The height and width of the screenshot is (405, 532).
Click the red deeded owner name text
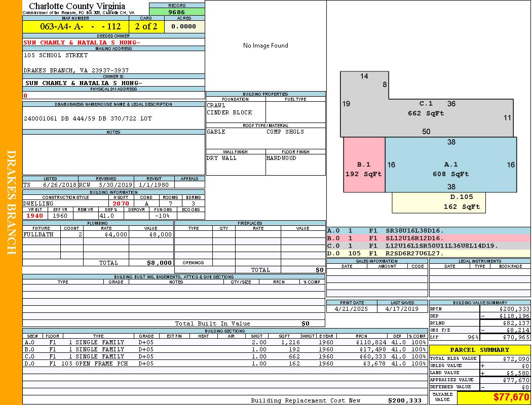pyautogui.click(x=82, y=43)
